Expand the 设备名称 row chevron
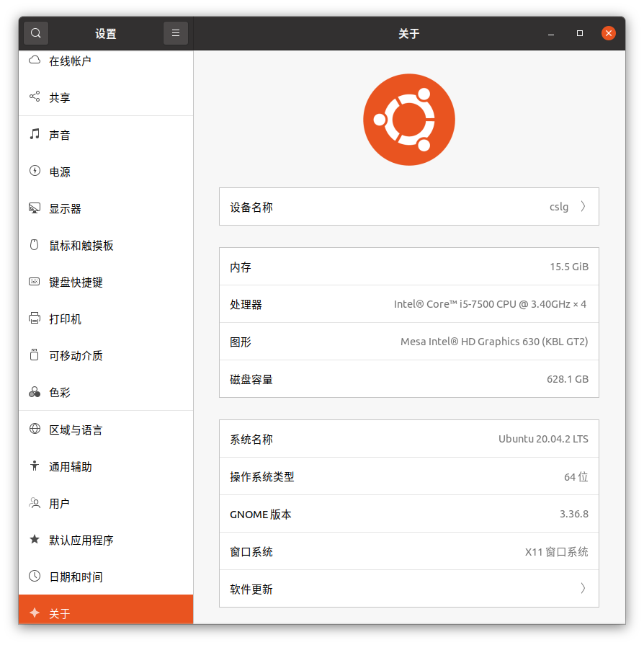The width and height of the screenshot is (644, 645). [583, 206]
